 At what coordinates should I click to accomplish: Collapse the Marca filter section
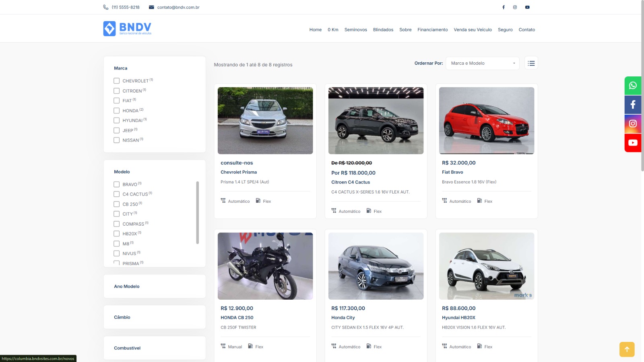tap(121, 68)
